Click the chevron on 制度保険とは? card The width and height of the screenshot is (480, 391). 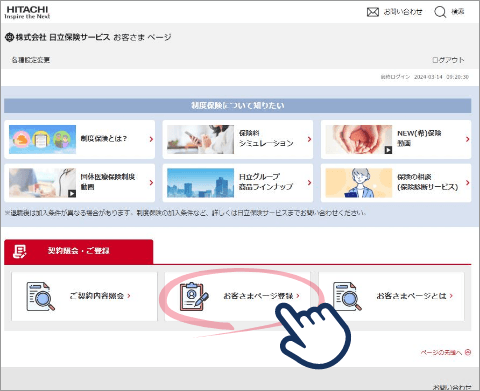tap(151, 139)
